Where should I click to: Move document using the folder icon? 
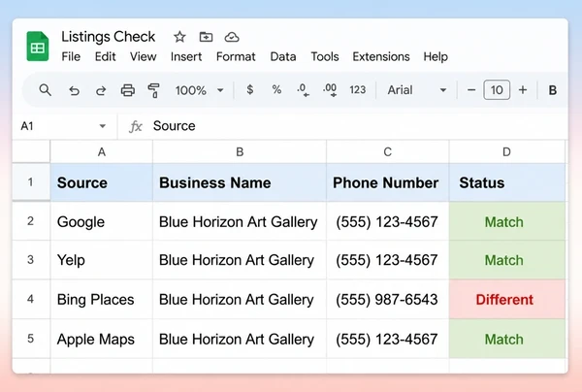(206, 37)
